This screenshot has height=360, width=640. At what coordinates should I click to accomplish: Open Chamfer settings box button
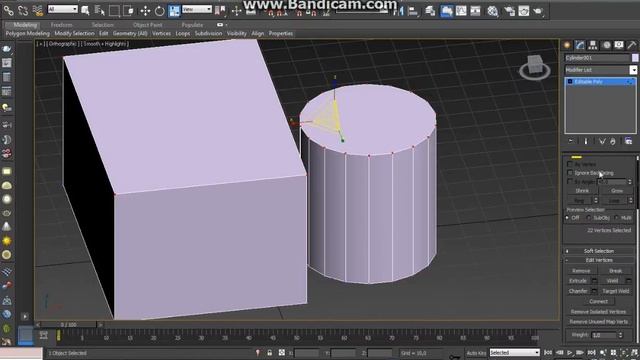[x=594, y=291]
